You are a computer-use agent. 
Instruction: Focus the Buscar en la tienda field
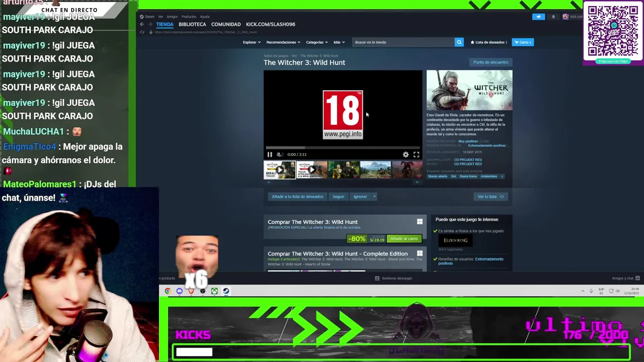tap(403, 42)
